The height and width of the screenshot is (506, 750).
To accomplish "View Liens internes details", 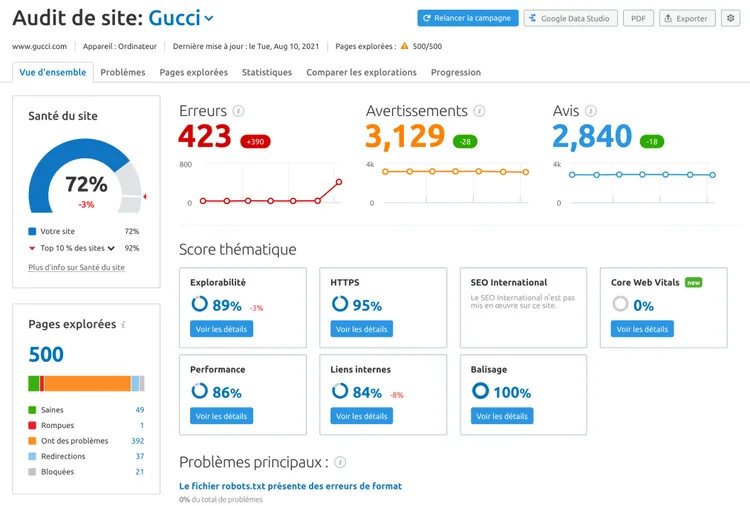I will [x=362, y=416].
